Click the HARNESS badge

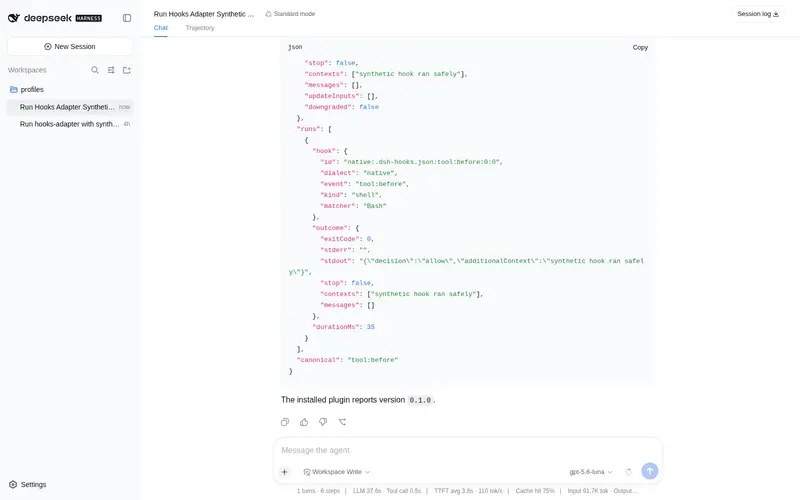89,18
